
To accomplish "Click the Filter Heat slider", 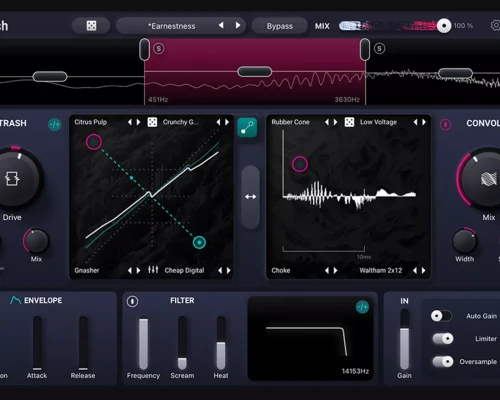I will click(x=221, y=343).
